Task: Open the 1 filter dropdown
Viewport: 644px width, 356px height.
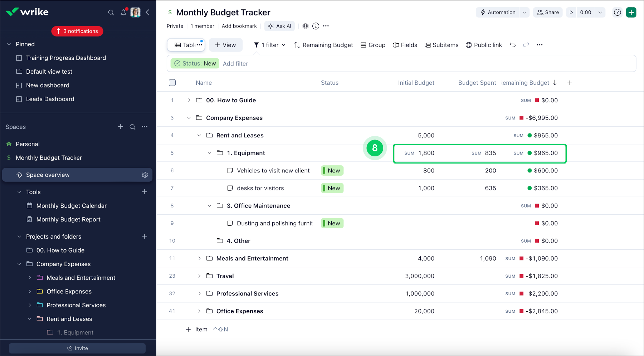Action: coord(270,45)
